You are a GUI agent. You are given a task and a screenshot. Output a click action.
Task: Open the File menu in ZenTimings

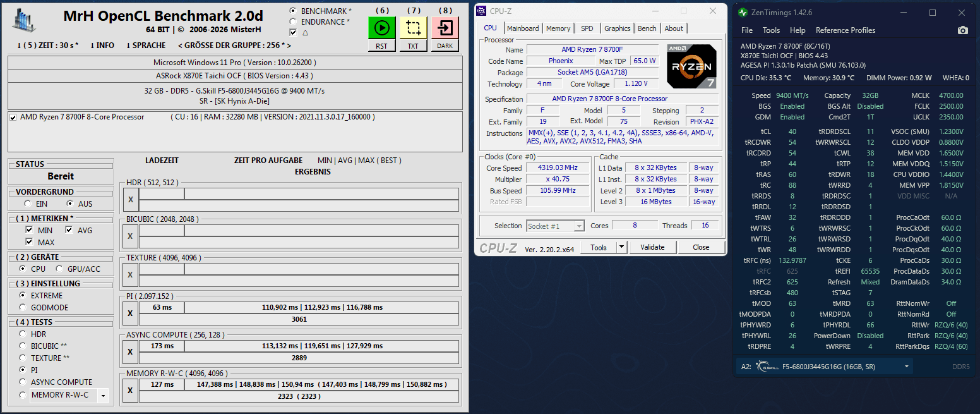[x=747, y=30]
